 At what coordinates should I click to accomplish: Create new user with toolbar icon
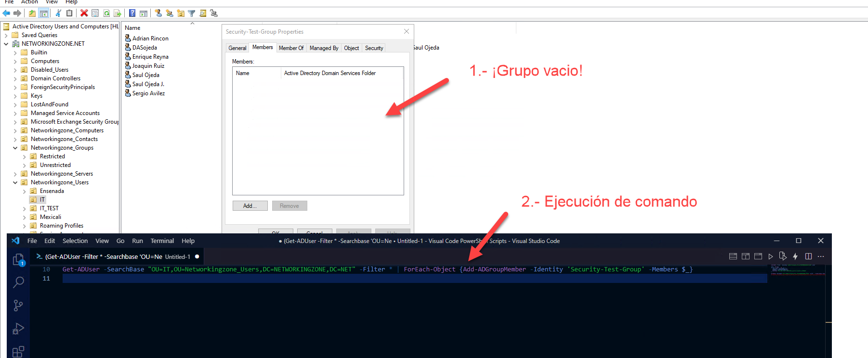pos(158,13)
